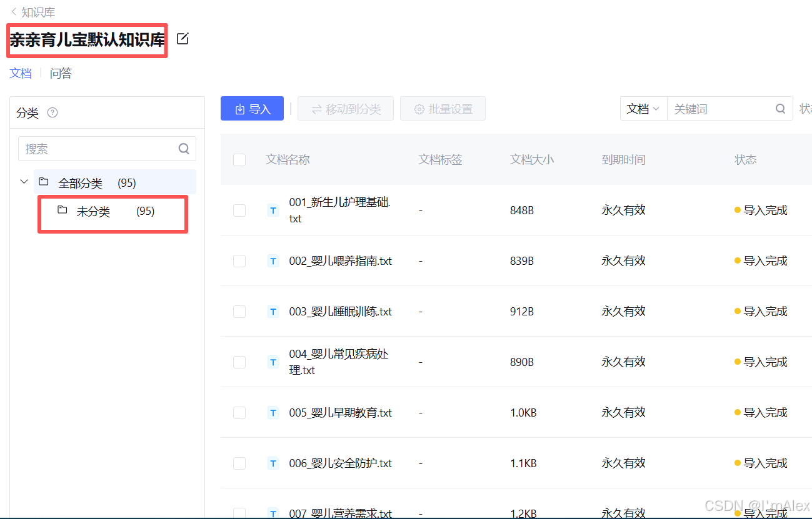Click the 1.1KB file size cell
This screenshot has width=812, height=519.
[523, 463]
